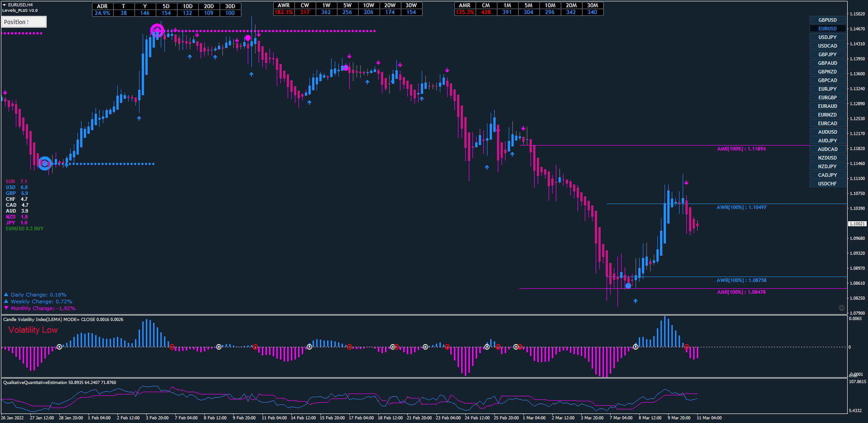Click the Monthly Change down-arrow icon

click(6, 308)
